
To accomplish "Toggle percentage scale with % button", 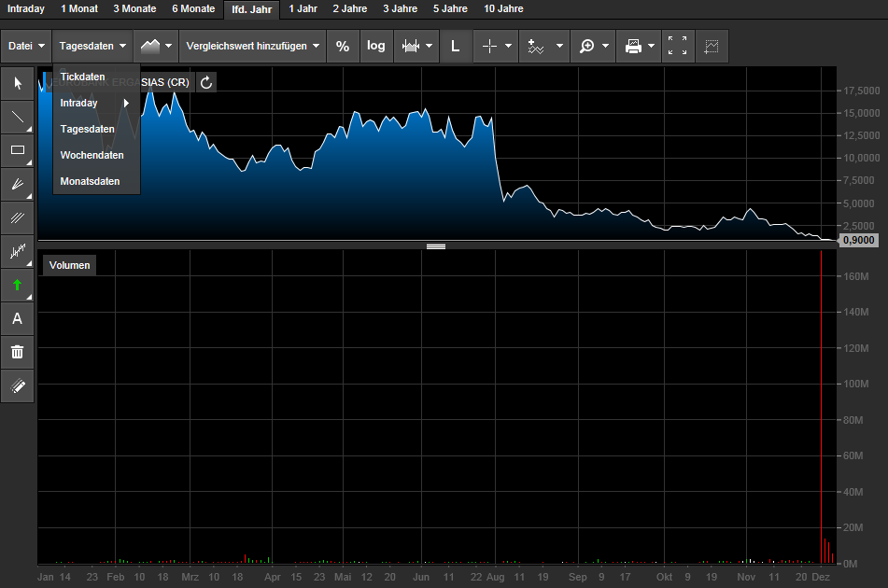I will (343, 45).
